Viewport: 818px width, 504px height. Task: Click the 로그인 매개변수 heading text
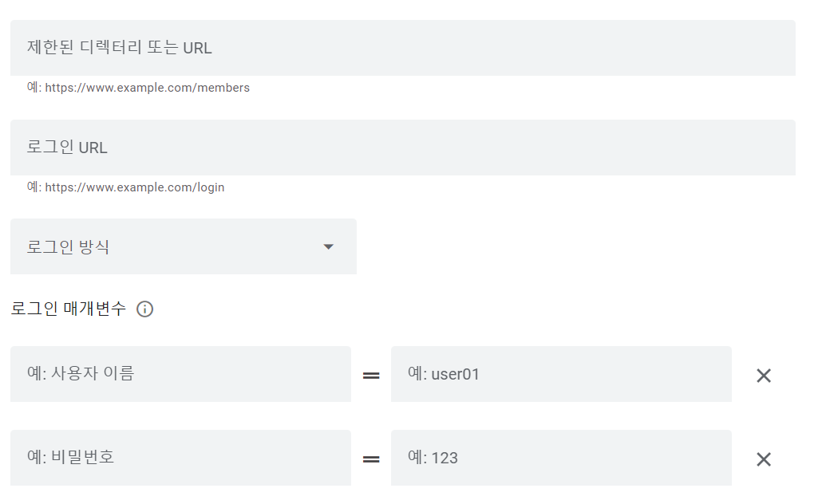(69, 309)
